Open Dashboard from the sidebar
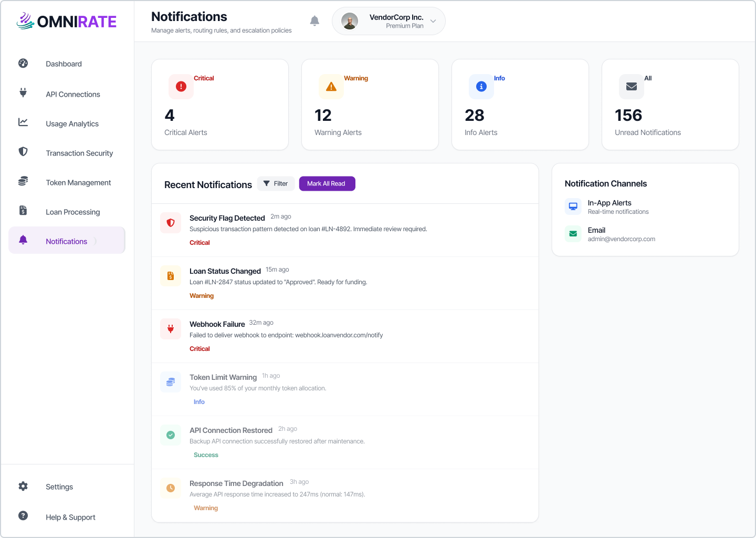 pyautogui.click(x=67, y=64)
